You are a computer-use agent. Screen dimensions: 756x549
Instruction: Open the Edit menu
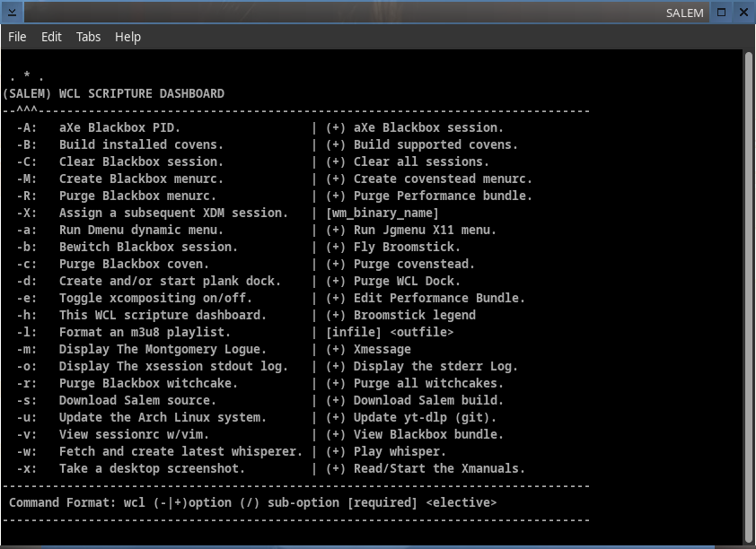click(51, 37)
